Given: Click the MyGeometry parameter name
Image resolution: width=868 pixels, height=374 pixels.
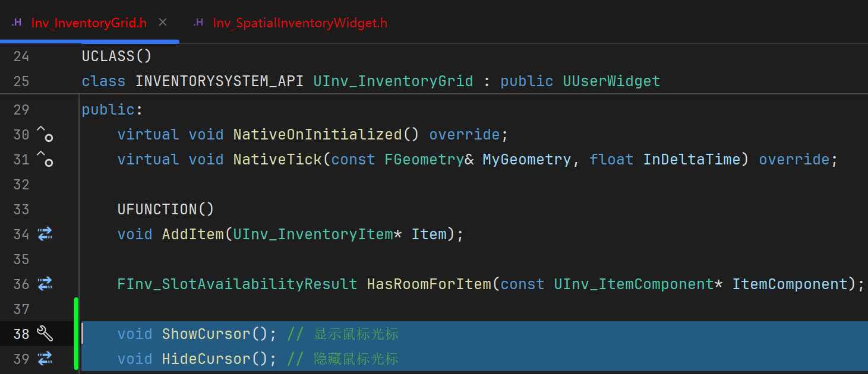Looking at the screenshot, I should click(527, 159).
